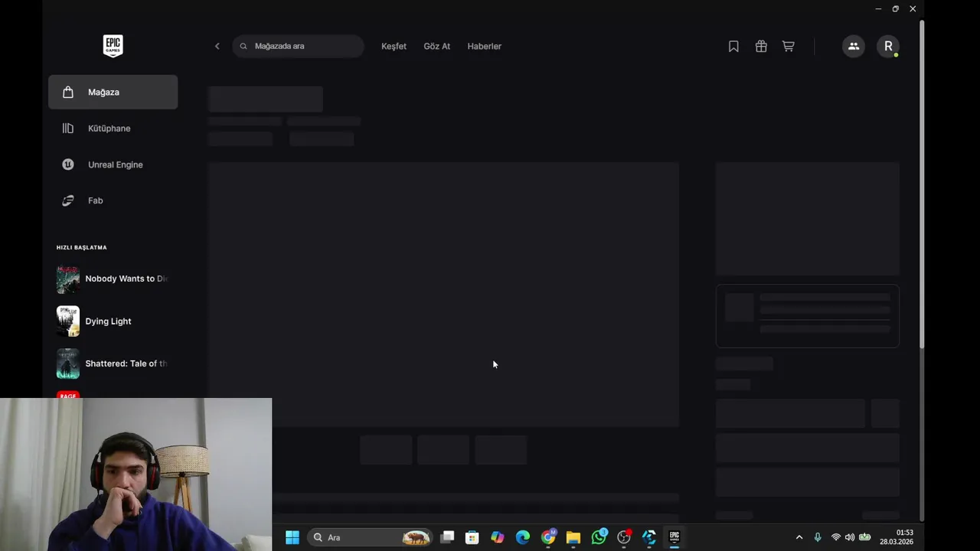Select Unreal Engine in the sidebar

click(113, 165)
